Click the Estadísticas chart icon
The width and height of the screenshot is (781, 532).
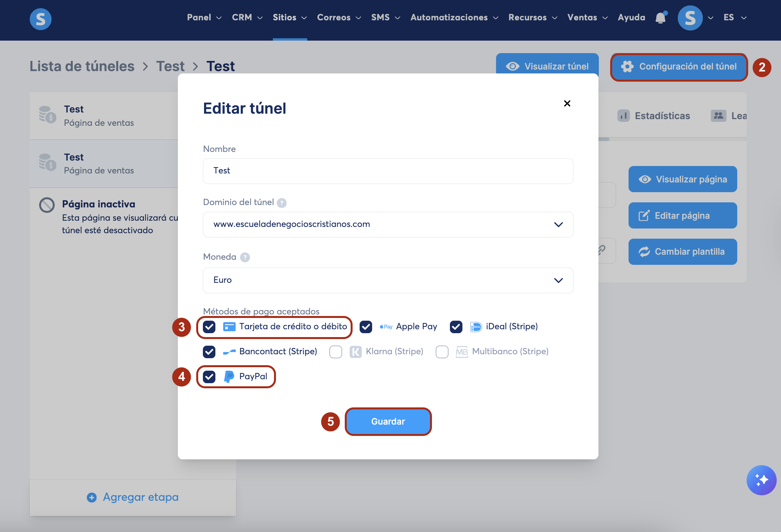click(x=623, y=116)
